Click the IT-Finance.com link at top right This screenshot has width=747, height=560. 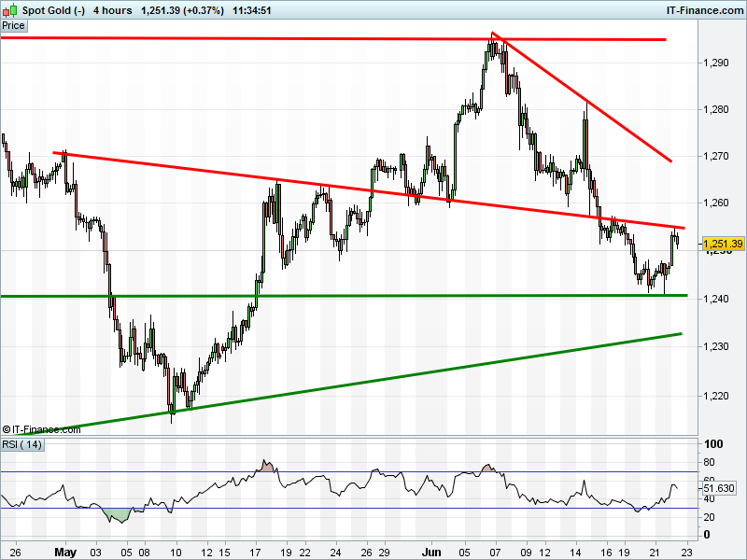pyautogui.click(x=705, y=10)
